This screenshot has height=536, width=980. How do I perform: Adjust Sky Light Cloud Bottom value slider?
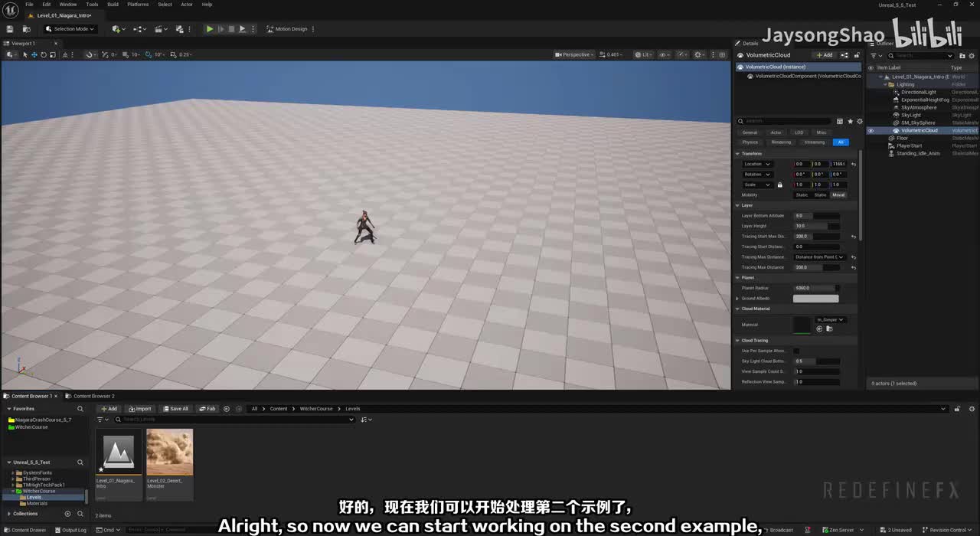816,361
